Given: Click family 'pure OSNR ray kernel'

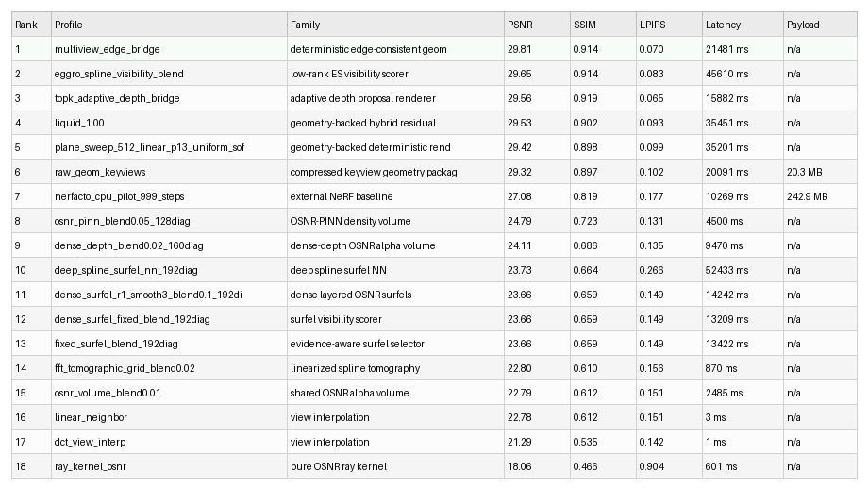Looking at the screenshot, I should pyautogui.click(x=338, y=466).
